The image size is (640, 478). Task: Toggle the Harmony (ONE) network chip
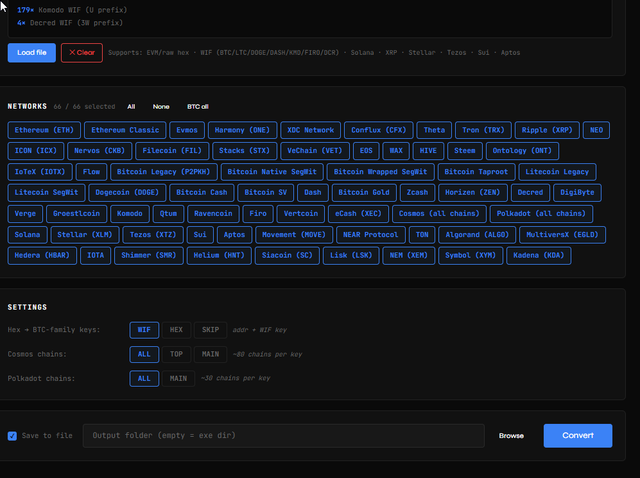click(242, 130)
